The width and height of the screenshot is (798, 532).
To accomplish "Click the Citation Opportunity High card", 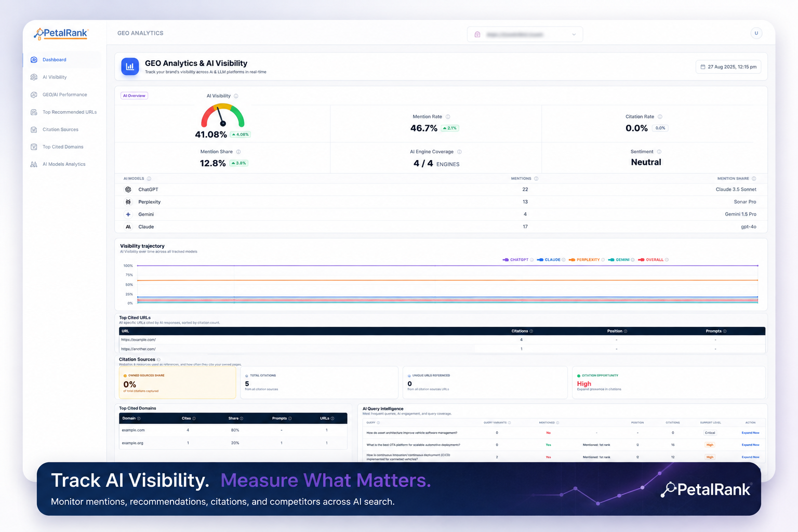I will pyautogui.click(x=669, y=383).
